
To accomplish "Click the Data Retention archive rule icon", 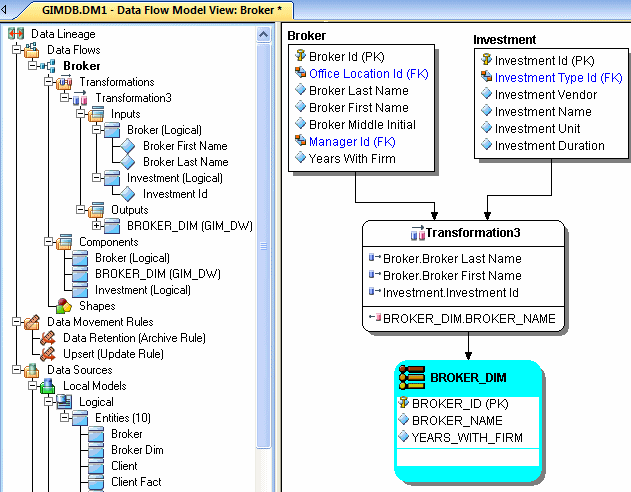I will 48,338.
